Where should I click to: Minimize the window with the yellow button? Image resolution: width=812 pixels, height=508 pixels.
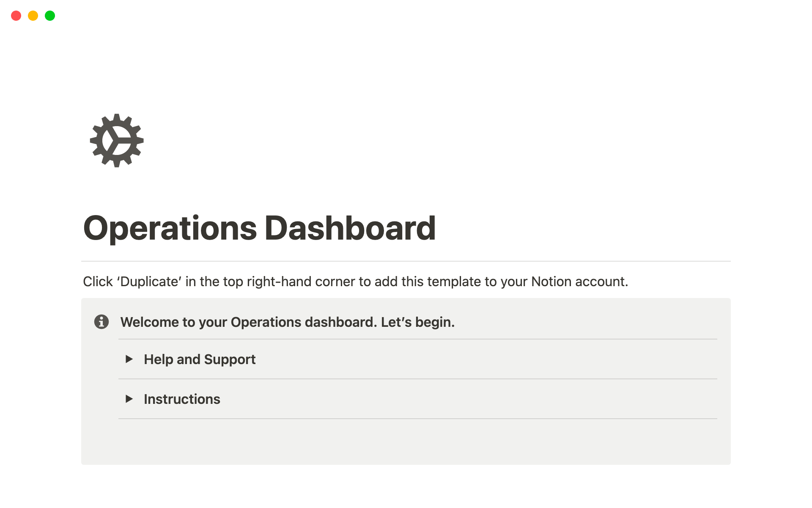point(33,16)
